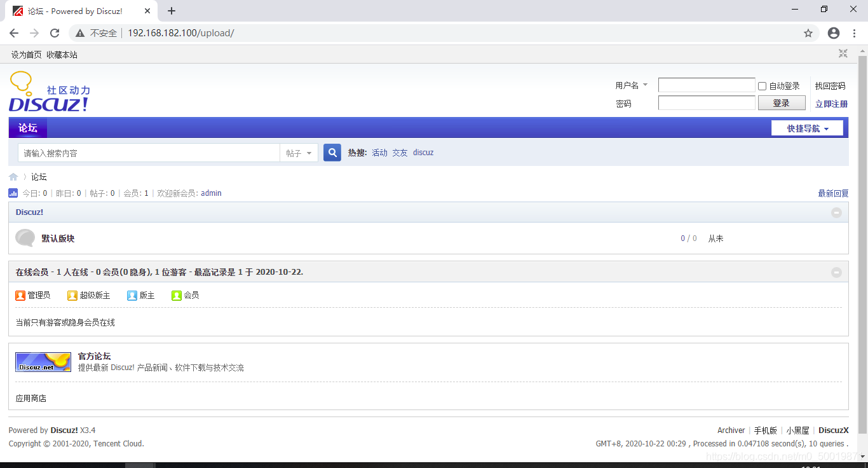
Task: Click the 小黑屋 footer link
Action: pos(797,430)
